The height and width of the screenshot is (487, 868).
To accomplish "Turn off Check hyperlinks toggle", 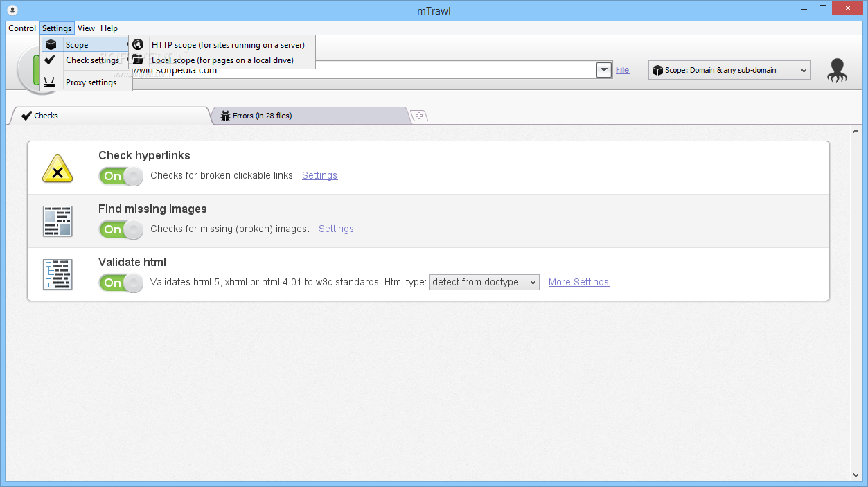I will [x=121, y=176].
